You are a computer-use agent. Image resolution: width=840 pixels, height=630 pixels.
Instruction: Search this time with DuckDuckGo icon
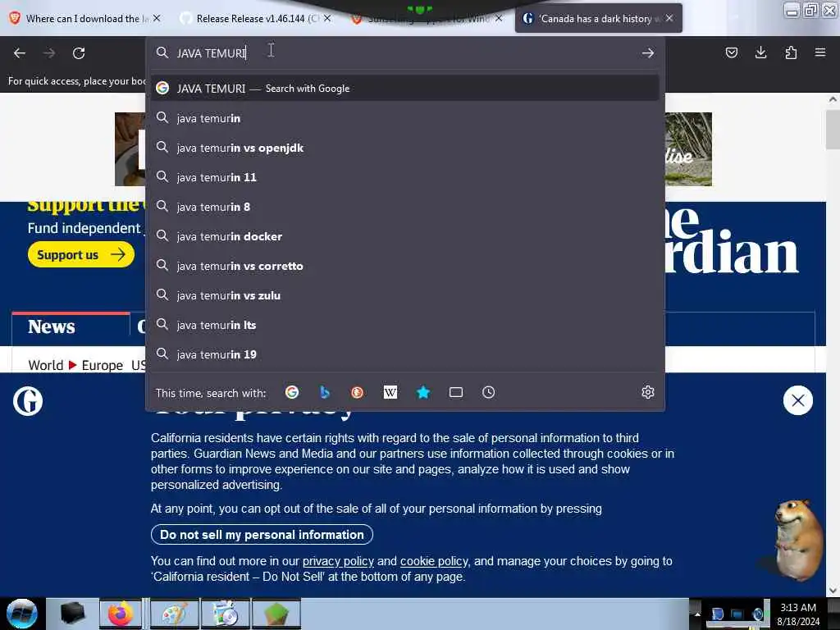coord(358,392)
